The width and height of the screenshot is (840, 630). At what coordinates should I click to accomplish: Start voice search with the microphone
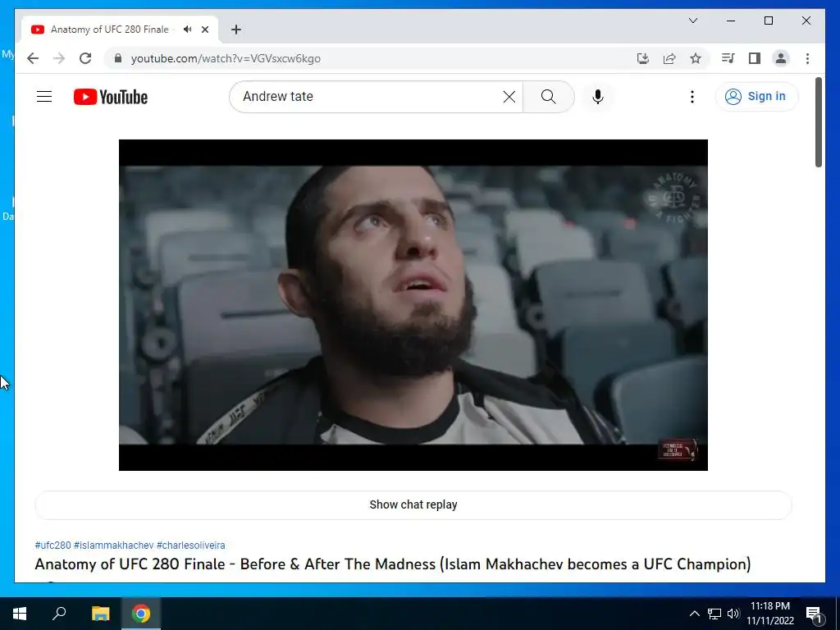tap(598, 97)
